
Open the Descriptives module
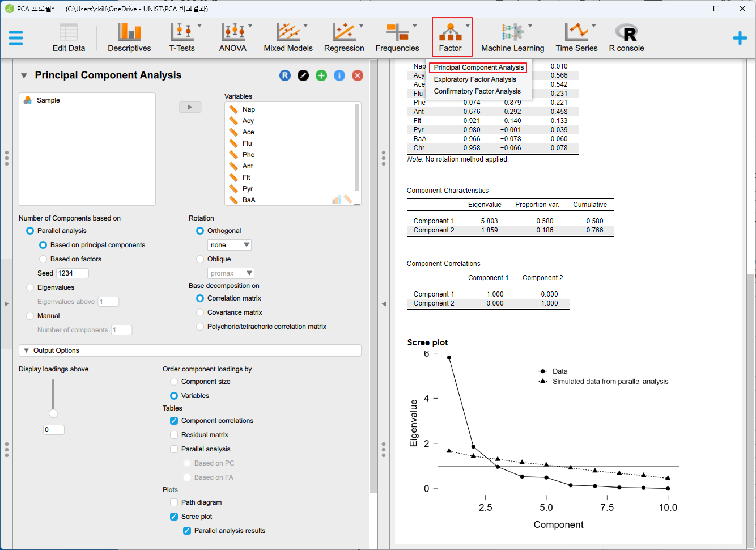coord(129,38)
